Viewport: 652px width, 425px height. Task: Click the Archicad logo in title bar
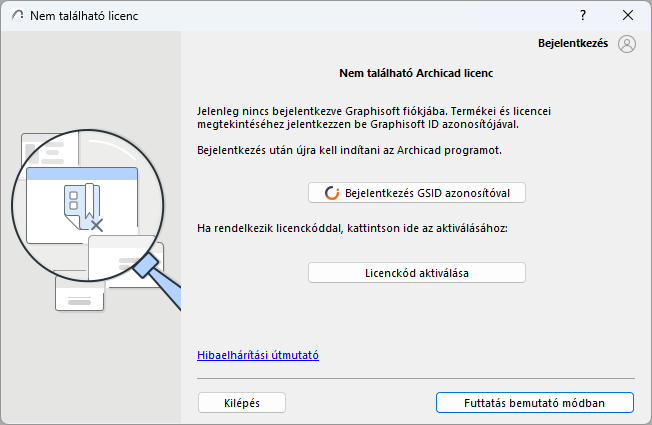tap(17, 15)
